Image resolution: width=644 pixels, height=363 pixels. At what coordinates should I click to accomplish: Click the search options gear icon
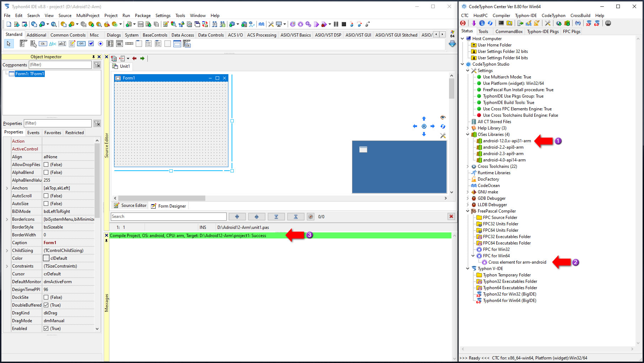[310, 216]
